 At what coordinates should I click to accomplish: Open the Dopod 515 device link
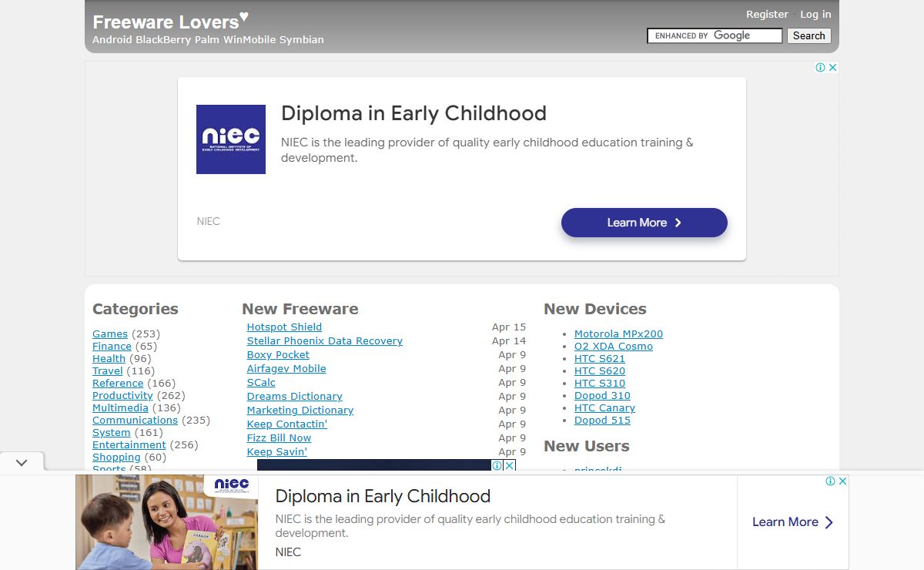[602, 420]
